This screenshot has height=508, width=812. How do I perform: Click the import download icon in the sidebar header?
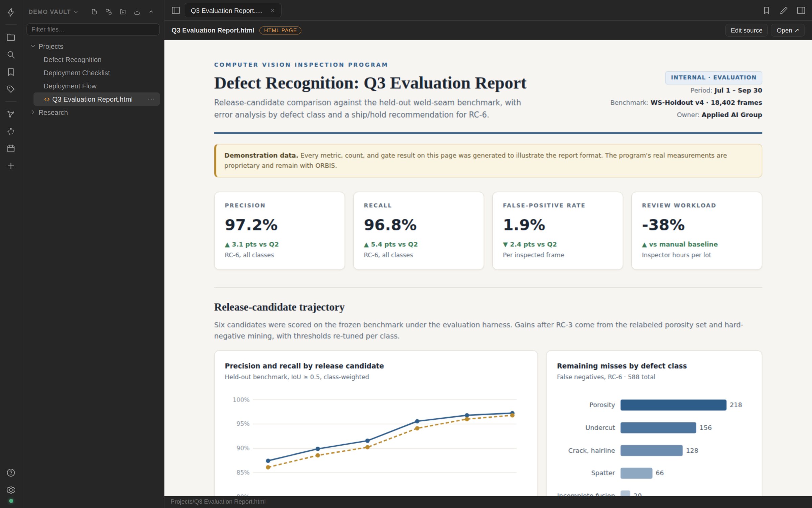pos(137,12)
